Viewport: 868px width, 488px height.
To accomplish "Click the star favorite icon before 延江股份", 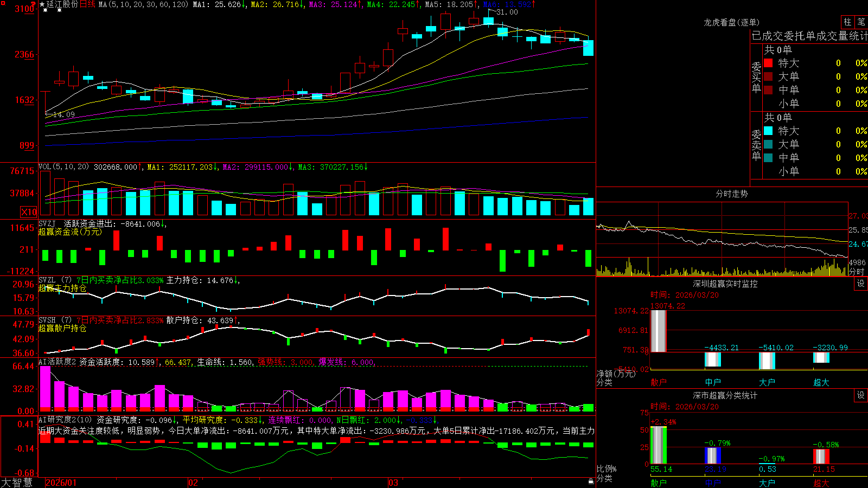I will point(42,4).
